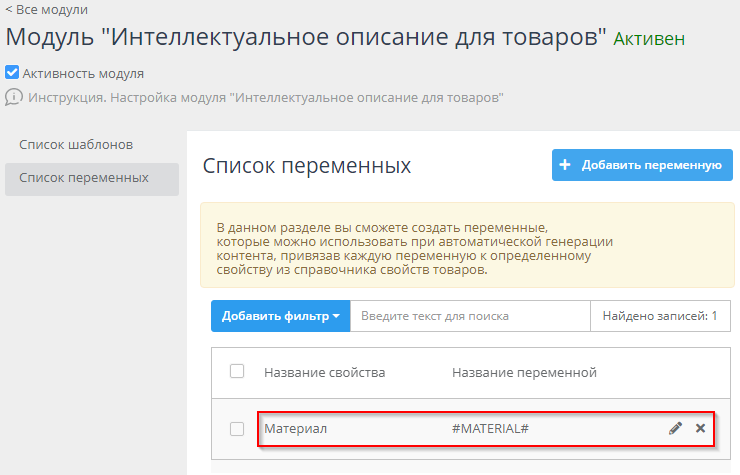Toggle the Активность модуля checkbox
Viewport: 740px width, 475px height.
(x=12, y=73)
